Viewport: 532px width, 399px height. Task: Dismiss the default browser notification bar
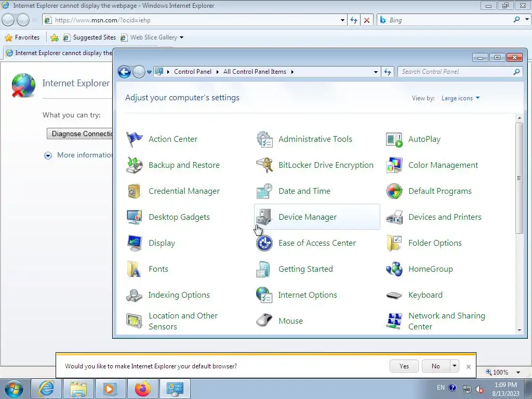click(469, 366)
